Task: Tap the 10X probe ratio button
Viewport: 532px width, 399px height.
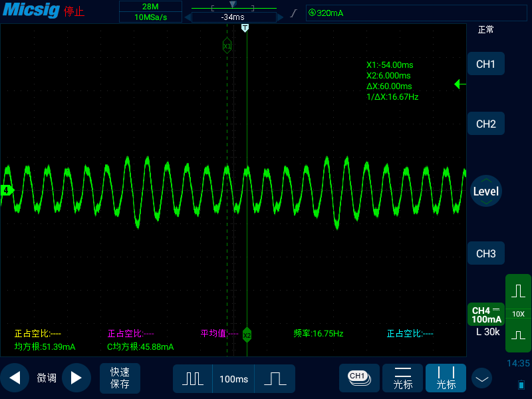Action: point(518,314)
